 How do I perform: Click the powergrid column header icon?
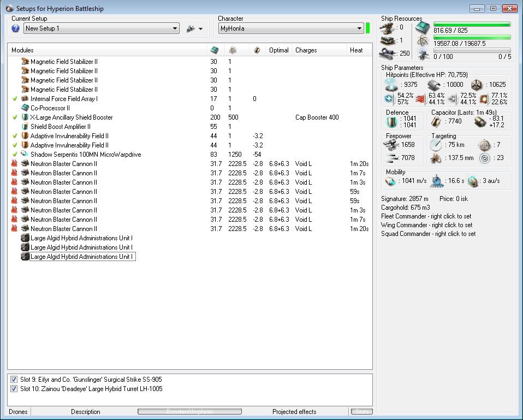[x=233, y=50]
